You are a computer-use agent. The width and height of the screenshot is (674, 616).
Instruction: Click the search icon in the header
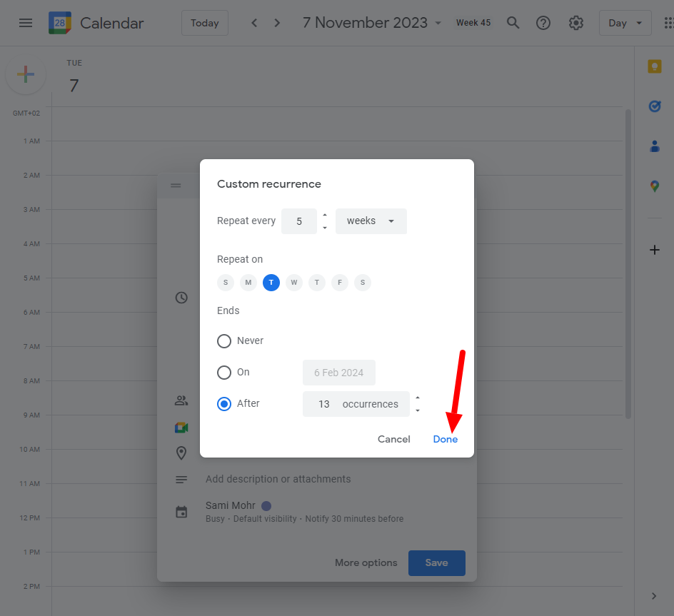click(x=513, y=22)
